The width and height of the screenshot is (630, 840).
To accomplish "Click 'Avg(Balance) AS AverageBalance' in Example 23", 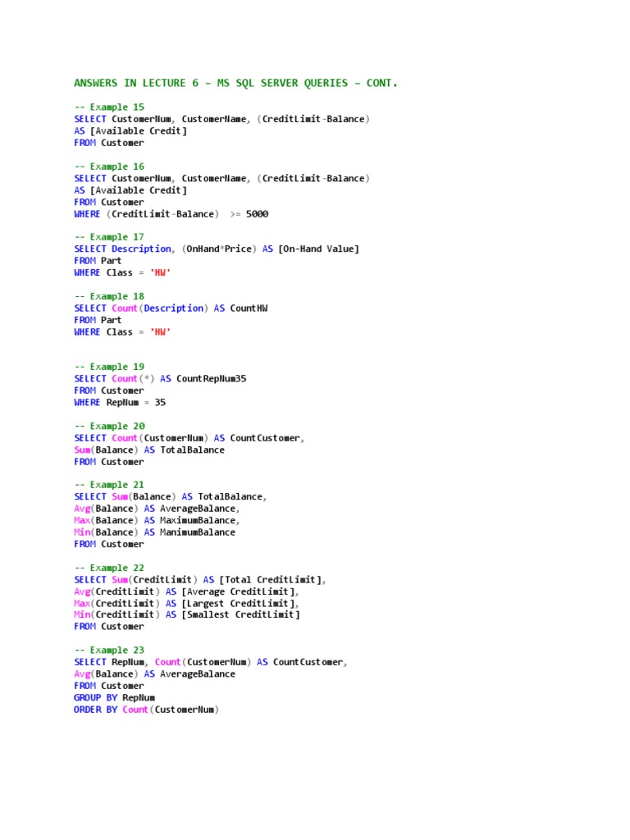I will tap(155, 674).
